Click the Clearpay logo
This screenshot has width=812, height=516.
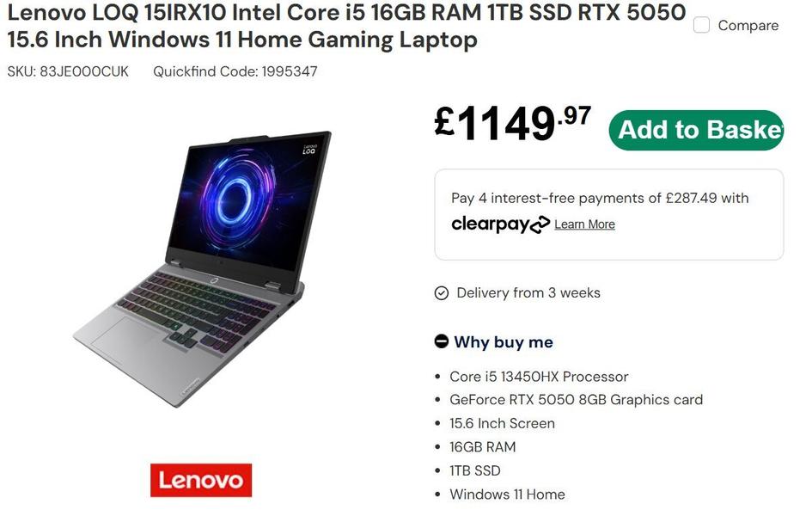pyautogui.click(x=500, y=224)
